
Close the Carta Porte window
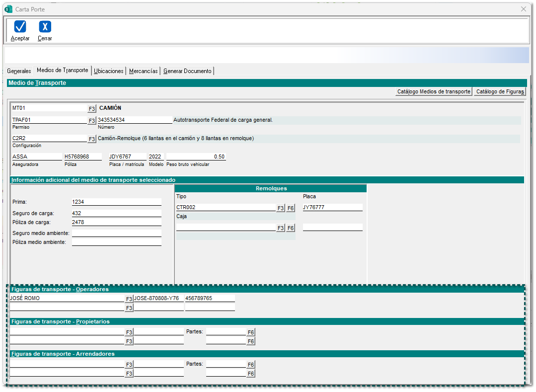(x=523, y=9)
